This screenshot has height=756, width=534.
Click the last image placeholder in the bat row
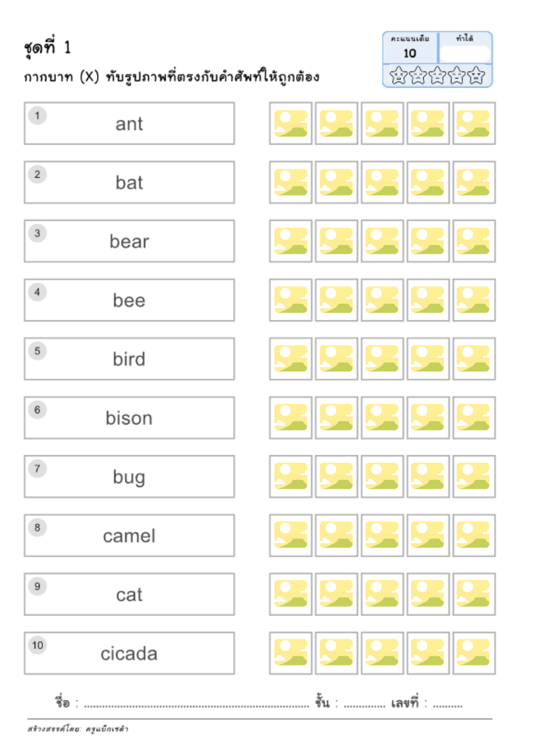474,182
